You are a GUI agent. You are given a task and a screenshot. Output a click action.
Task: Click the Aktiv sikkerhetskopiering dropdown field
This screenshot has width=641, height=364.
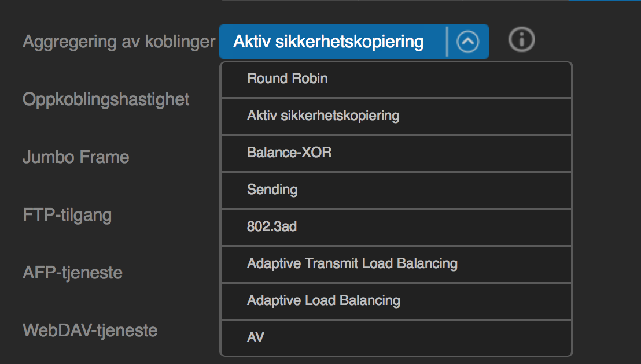(354, 41)
